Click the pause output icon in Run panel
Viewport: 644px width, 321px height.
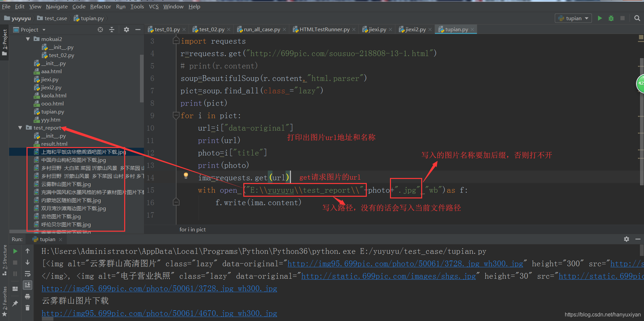15,274
